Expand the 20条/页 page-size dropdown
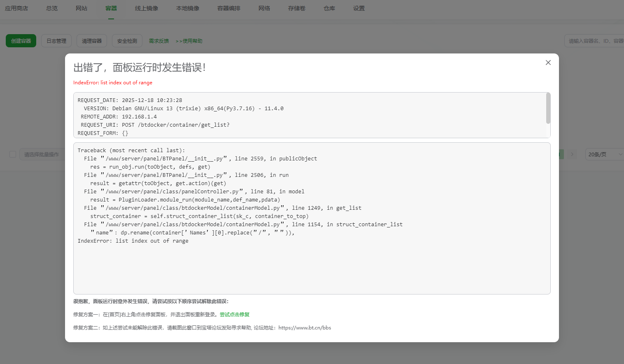Screen dimensions: 624x364 604,154
